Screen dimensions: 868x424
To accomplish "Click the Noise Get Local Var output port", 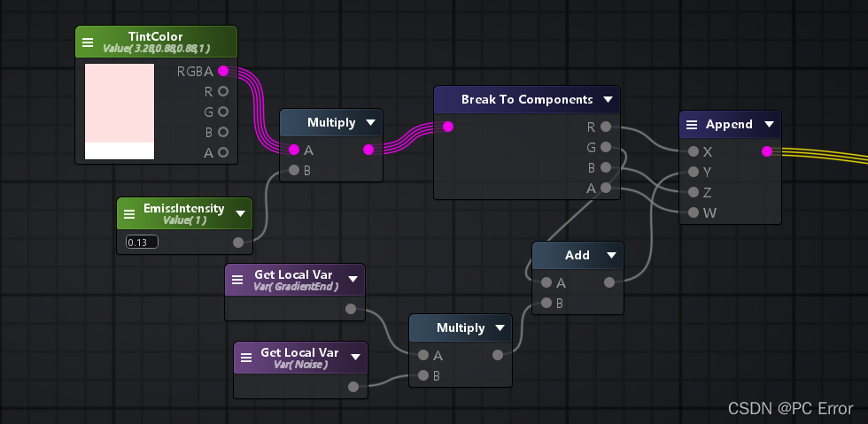I will 353,387.
